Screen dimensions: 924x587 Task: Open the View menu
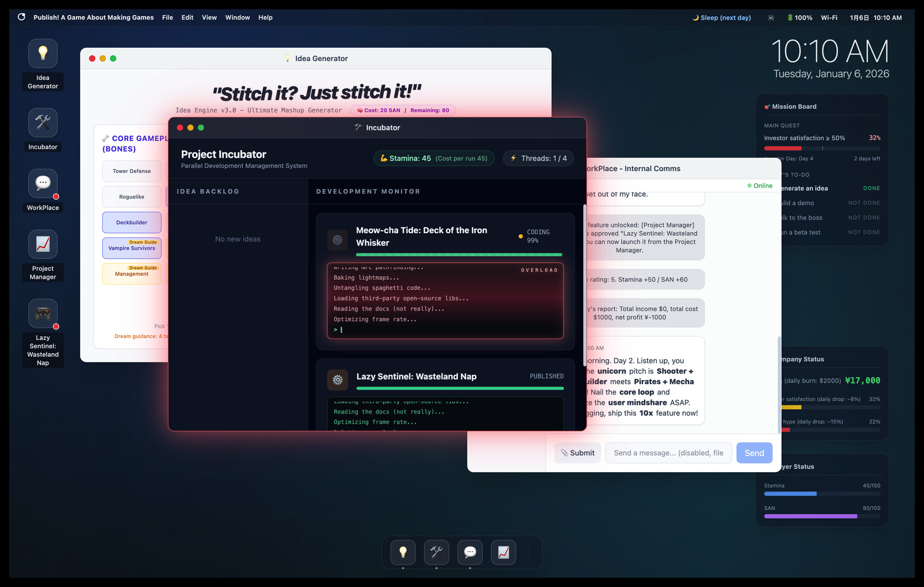[209, 17]
